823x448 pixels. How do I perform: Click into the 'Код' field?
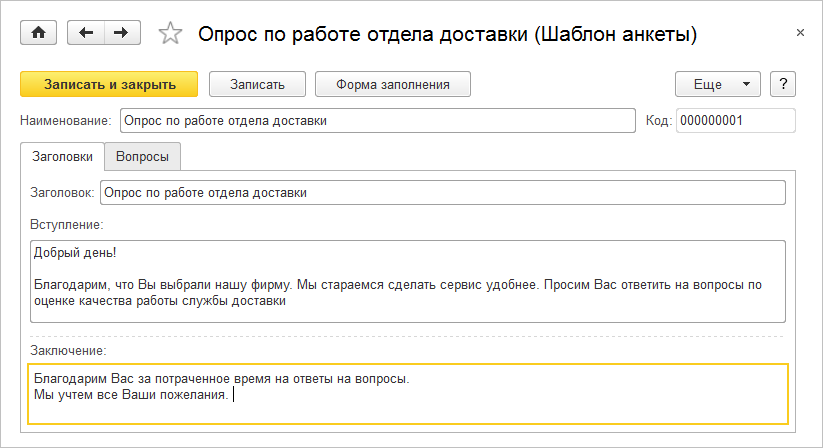pyautogui.click(x=735, y=121)
